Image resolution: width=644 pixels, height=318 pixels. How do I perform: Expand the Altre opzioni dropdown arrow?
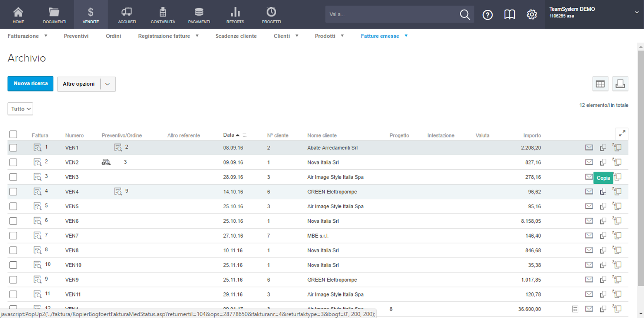pos(108,84)
